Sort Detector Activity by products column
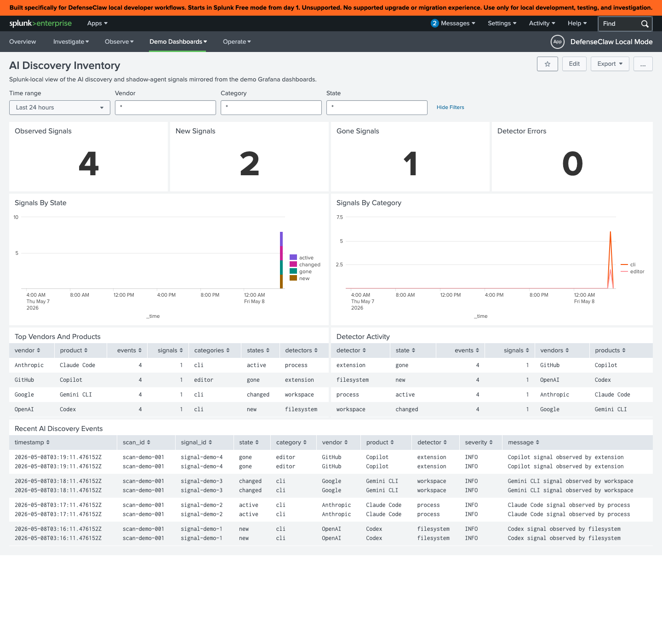 (610, 351)
